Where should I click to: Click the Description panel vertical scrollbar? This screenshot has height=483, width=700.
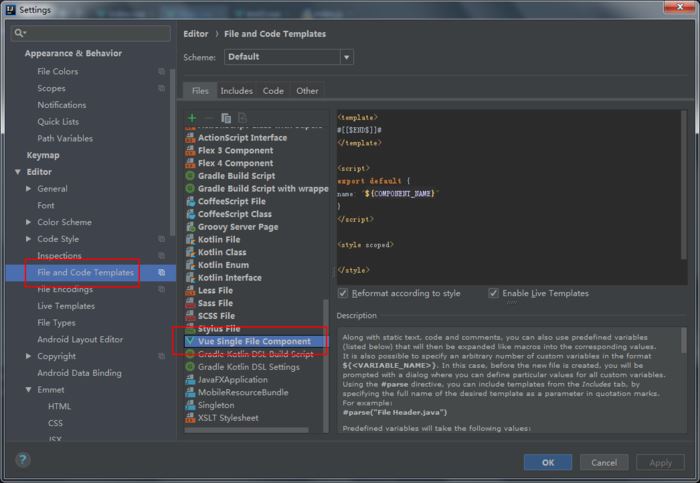click(683, 341)
